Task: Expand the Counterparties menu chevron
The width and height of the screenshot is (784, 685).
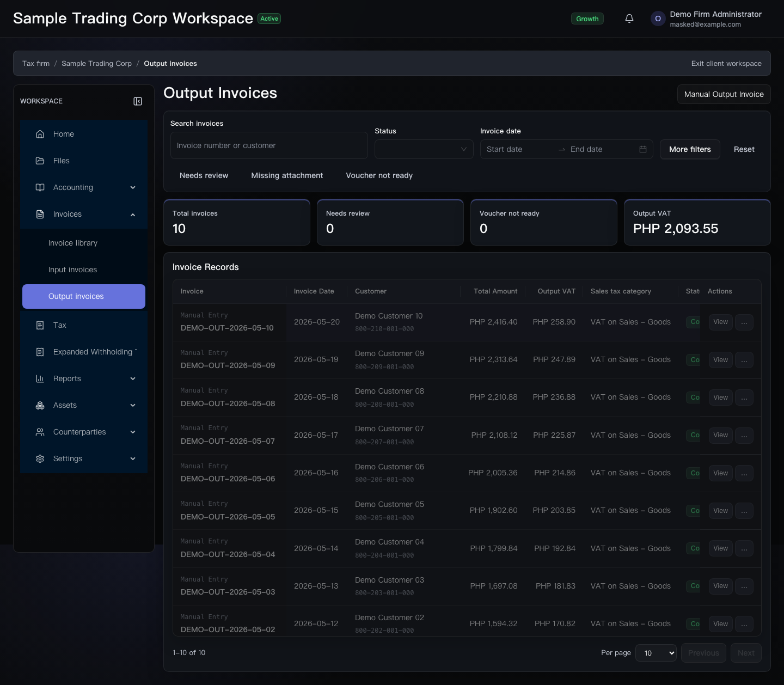Action: click(133, 432)
